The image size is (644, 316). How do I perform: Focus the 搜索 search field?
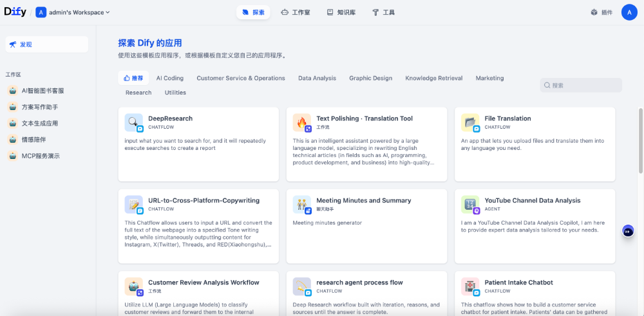click(581, 86)
